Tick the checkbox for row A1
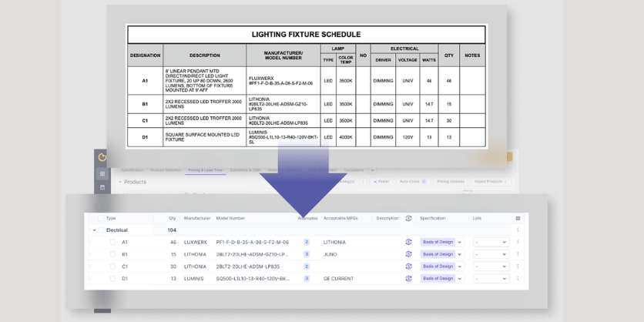Viewport: 644px width, 322px height. [112, 242]
